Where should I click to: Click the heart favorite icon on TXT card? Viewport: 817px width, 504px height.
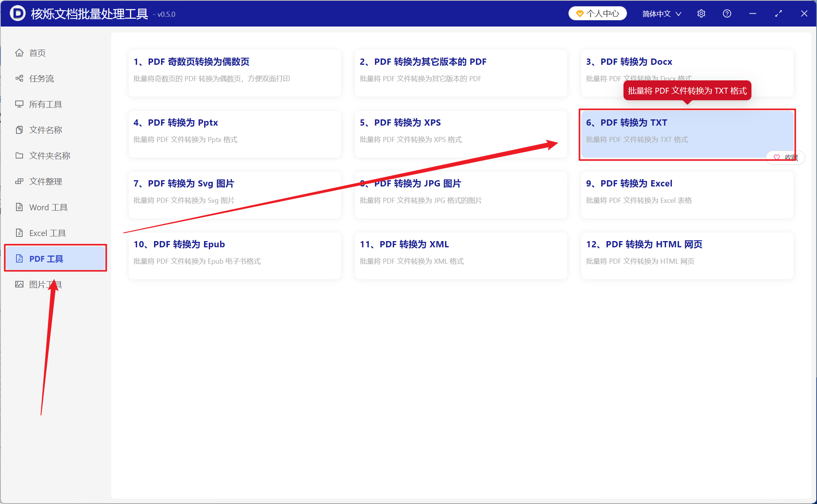tap(776, 157)
